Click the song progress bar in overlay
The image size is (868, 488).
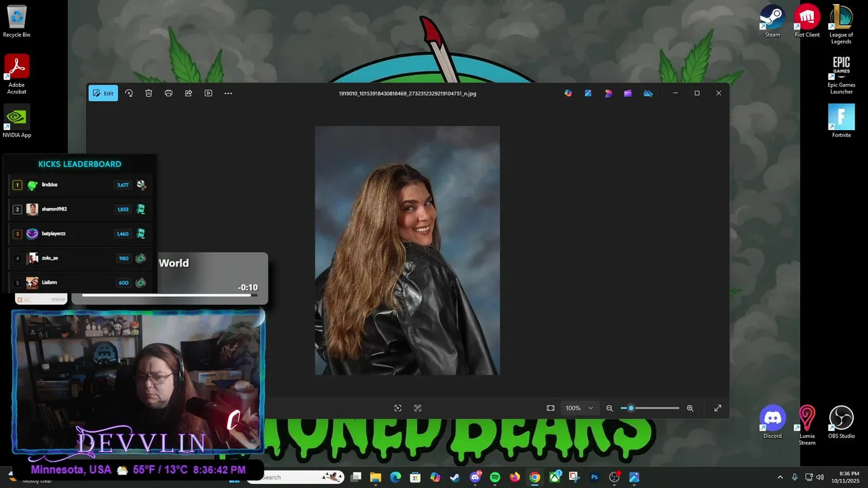[170, 296]
